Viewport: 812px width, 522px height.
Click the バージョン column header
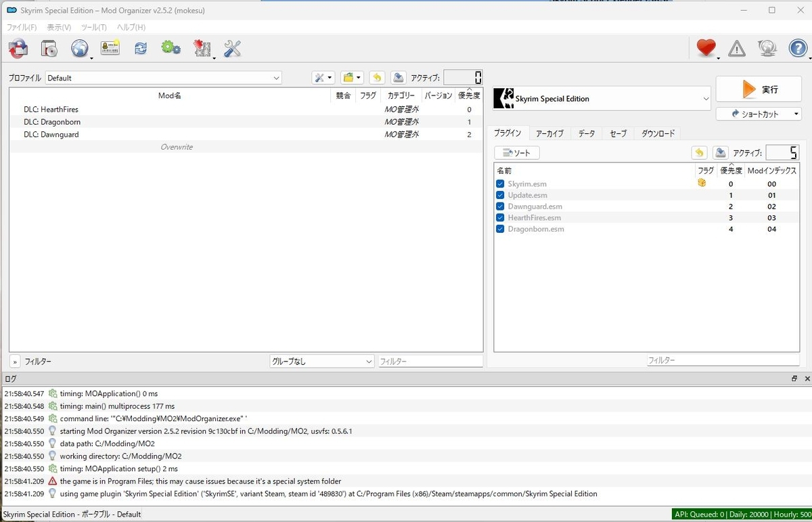(438, 95)
